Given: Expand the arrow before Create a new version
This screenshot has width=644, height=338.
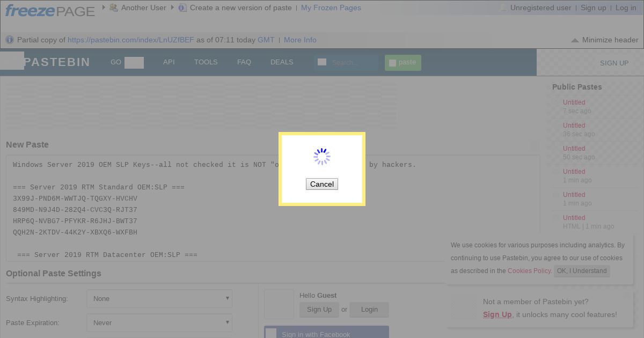Looking at the screenshot, I should [x=172, y=8].
